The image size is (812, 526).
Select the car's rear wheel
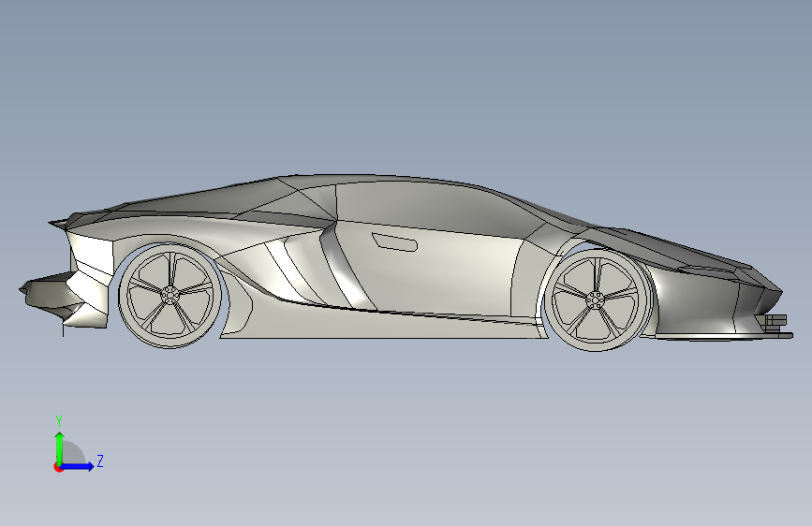170,296
